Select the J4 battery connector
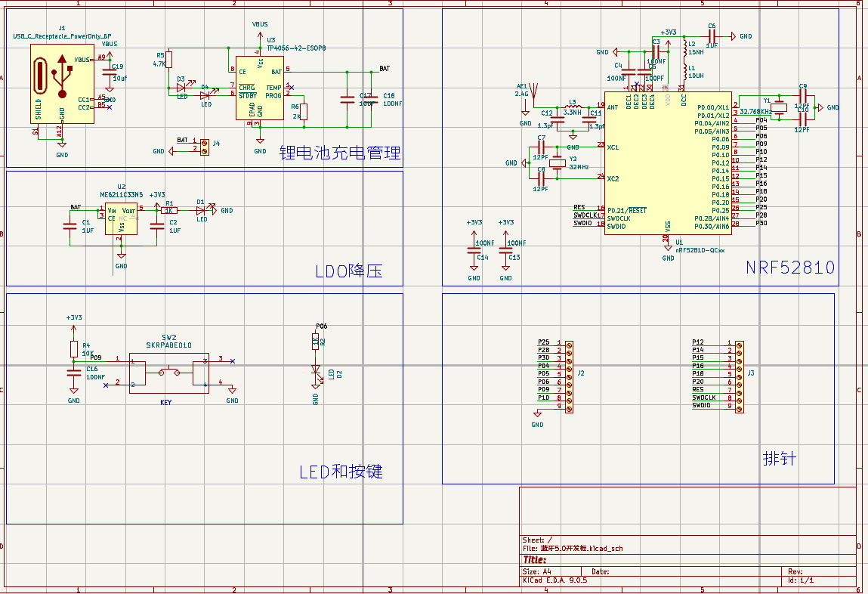 point(204,145)
